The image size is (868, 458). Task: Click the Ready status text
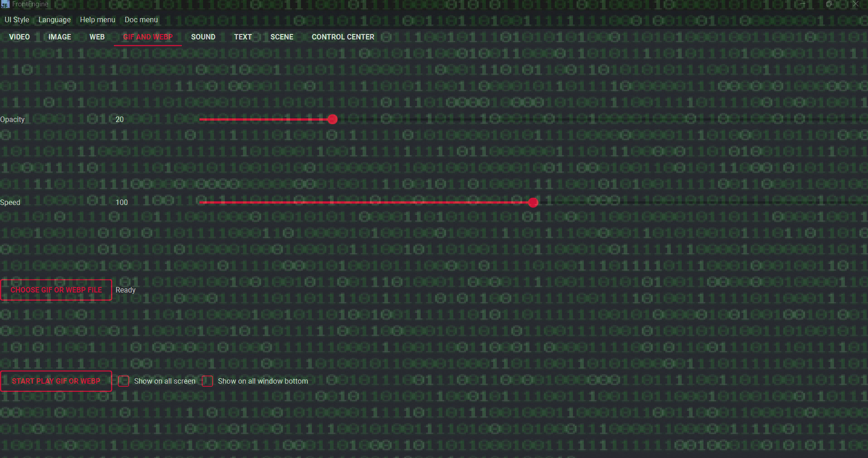pyautogui.click(x=126, y=290)
